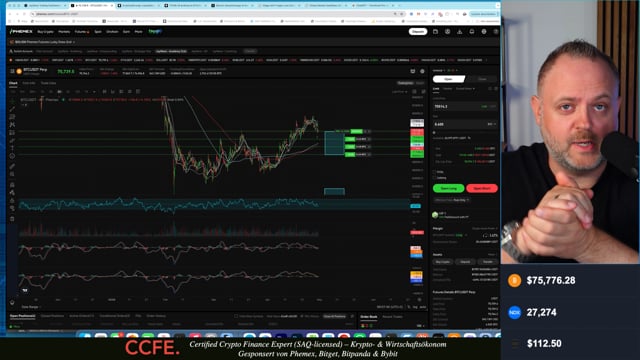Switch to the Trade Data tab

[48, 83]
